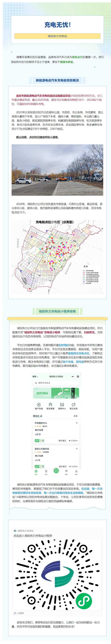Screen dimensions: 111x644
Task: Click the 合作建站 banner
Action: coord(56,393)
